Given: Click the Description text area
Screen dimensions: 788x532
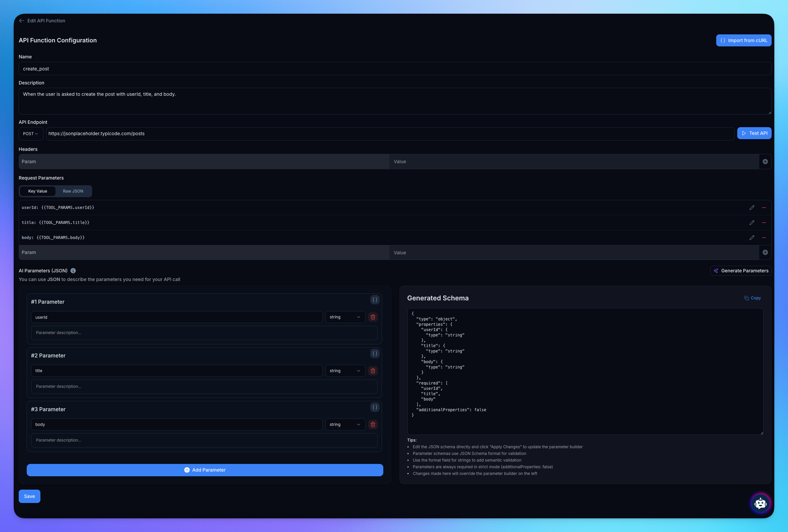Looking at the screenshot, I should 395,101.
